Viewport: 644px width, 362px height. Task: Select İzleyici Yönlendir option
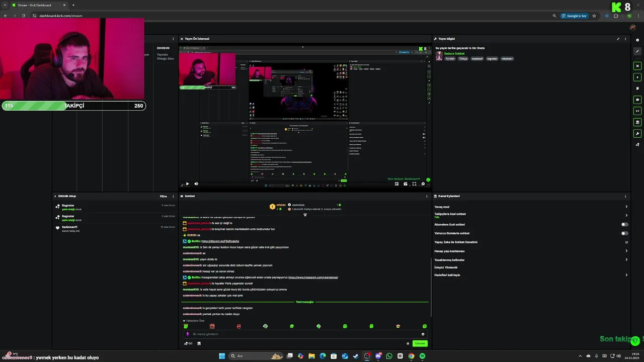pyautogui.click(x=446, y=267)
